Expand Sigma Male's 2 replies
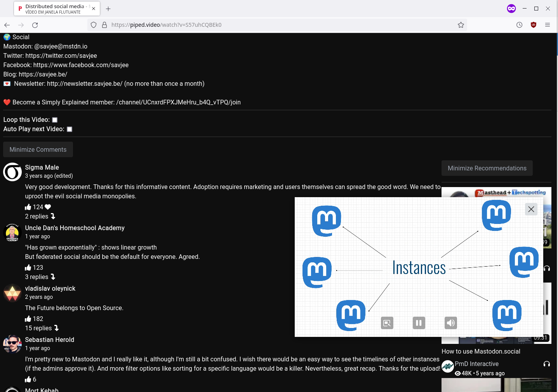The height and width of the screenshot is (392, 558). [40, 216]
